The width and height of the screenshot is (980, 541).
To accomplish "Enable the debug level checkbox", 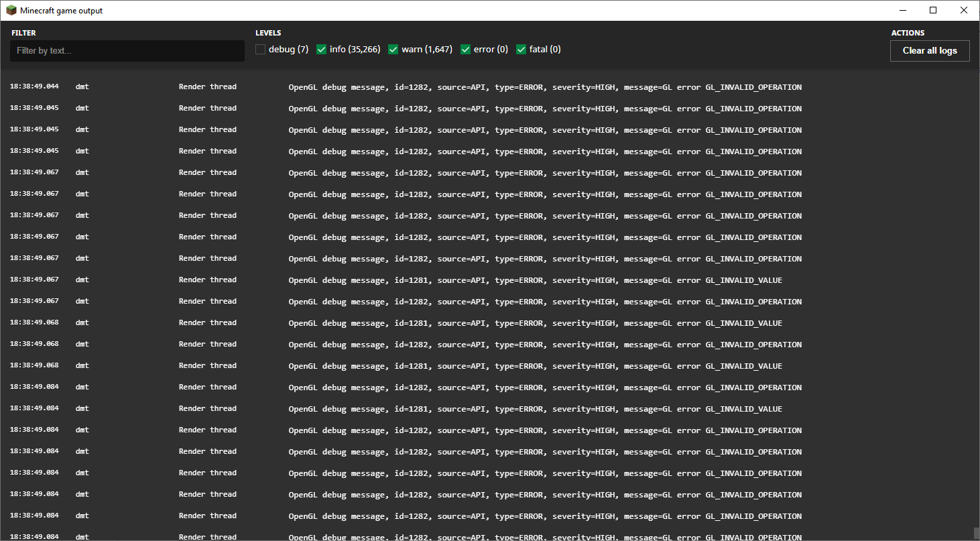I will [x=260, y=49].
